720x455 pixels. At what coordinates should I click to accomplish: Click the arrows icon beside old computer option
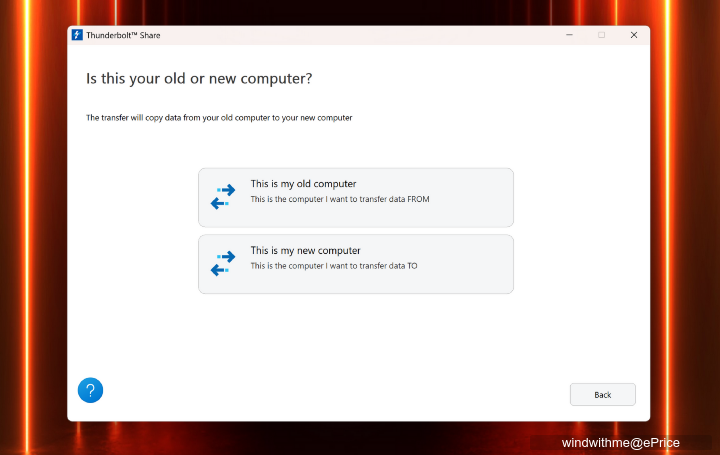223,197
